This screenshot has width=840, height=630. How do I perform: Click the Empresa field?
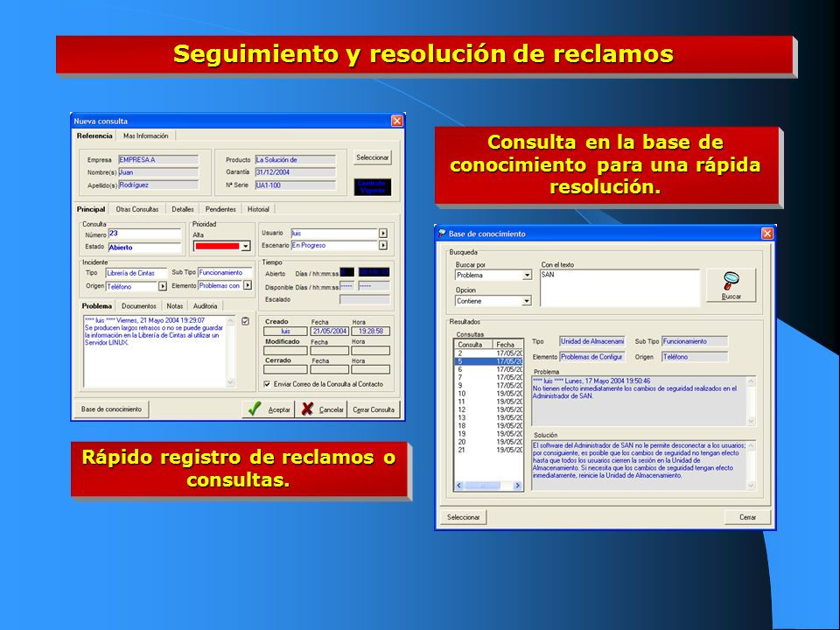[158, 159]
